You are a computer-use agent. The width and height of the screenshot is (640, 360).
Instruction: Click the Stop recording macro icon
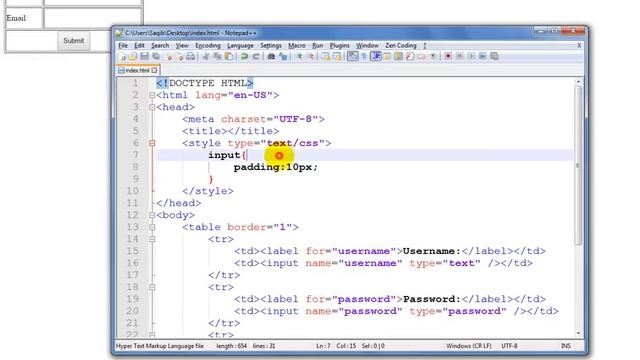coord(460,56)
